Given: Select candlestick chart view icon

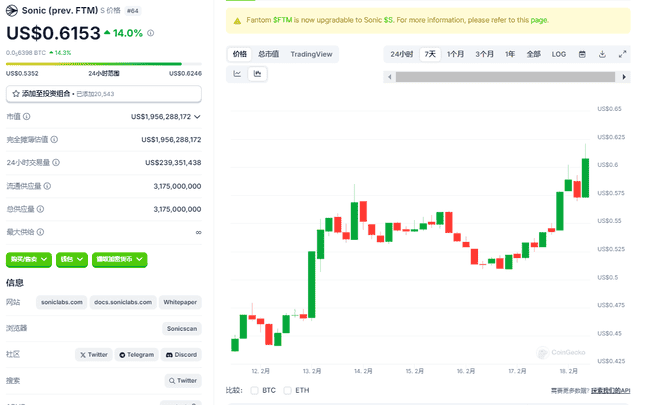Looking at the screenshot, I should [x=258, y=73].
